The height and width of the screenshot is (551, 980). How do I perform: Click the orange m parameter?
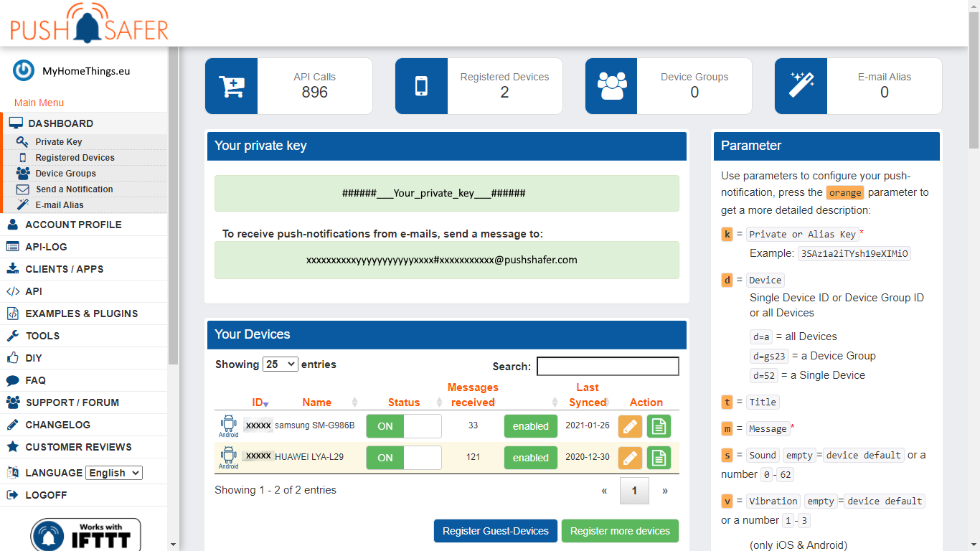click(x=727, y=428)
